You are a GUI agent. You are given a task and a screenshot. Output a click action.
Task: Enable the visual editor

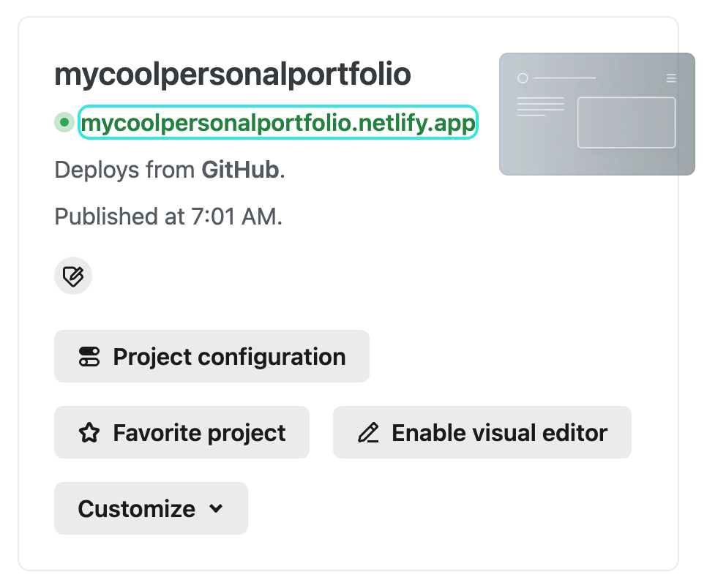point(482,433)
